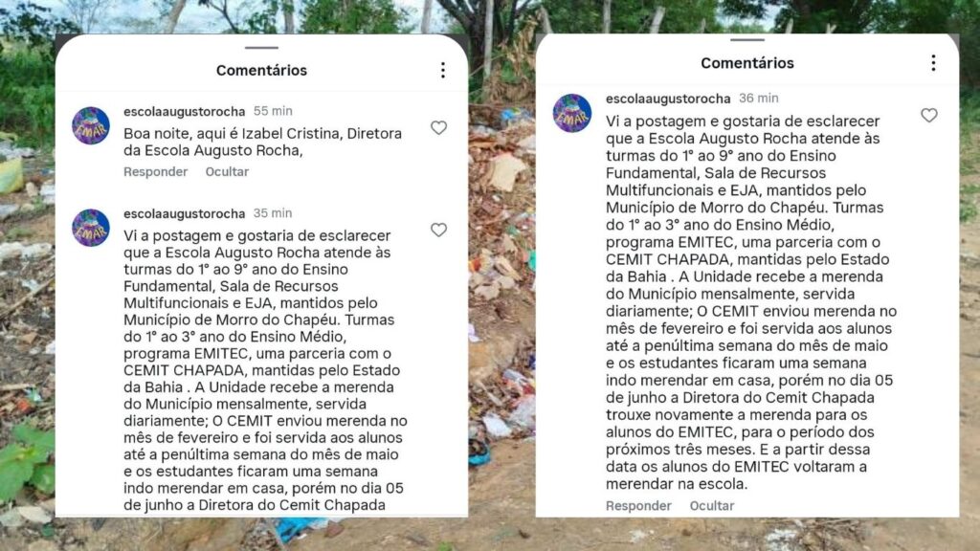980x551 pixels.
Task: Open the three-dot menu in right Comentários panel
Action: [x=933, y=62]
